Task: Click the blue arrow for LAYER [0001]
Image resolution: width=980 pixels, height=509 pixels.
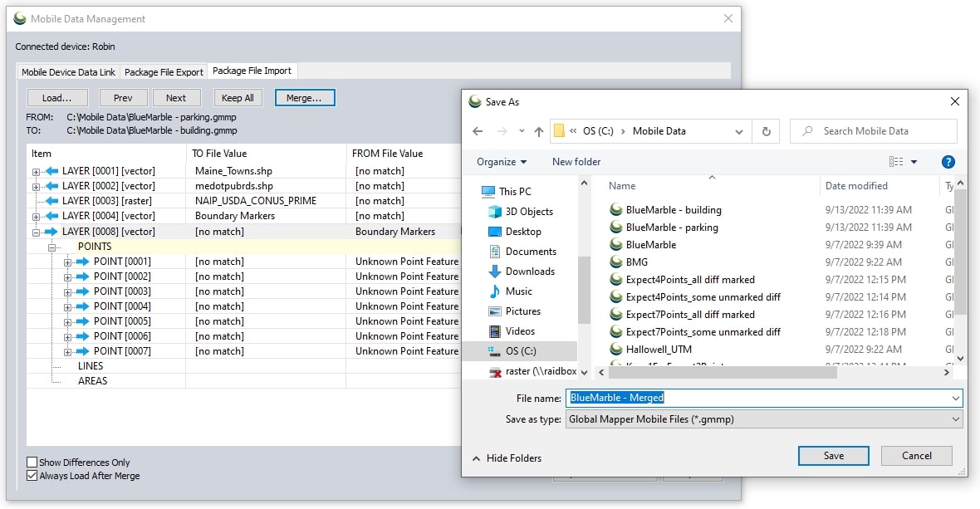Action: (x=51, y=171)
